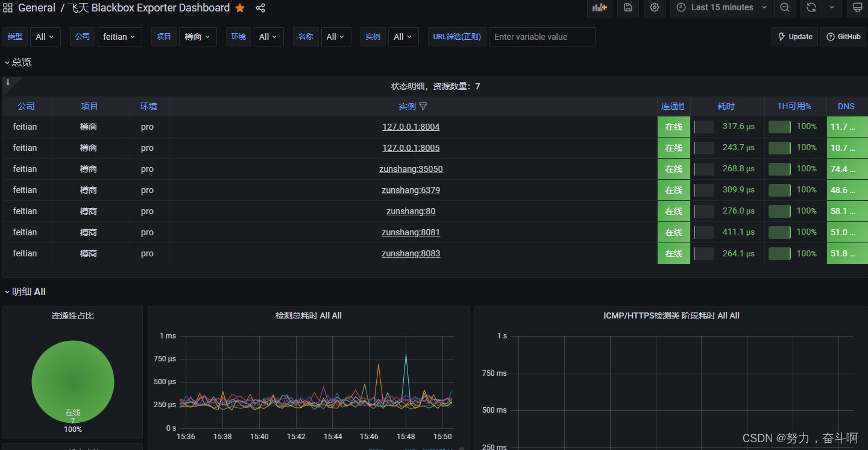
Task: Zoom out the time range
Action: coord(785,7)
